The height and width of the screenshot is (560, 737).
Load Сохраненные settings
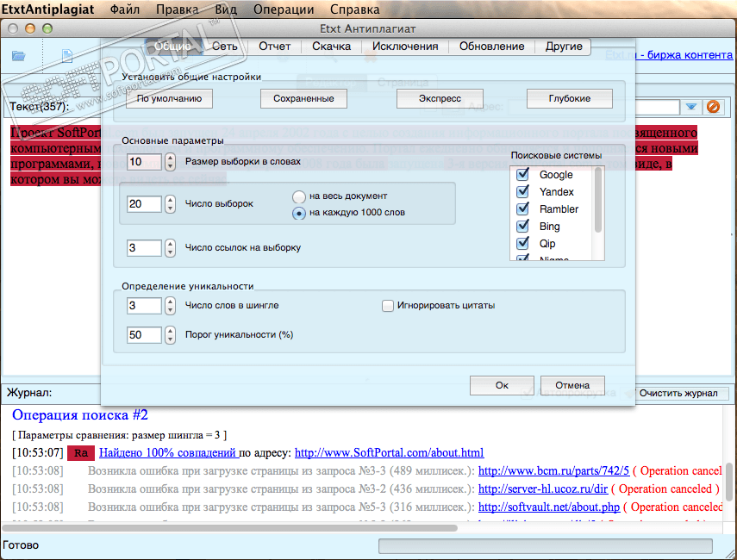(303, 99)
